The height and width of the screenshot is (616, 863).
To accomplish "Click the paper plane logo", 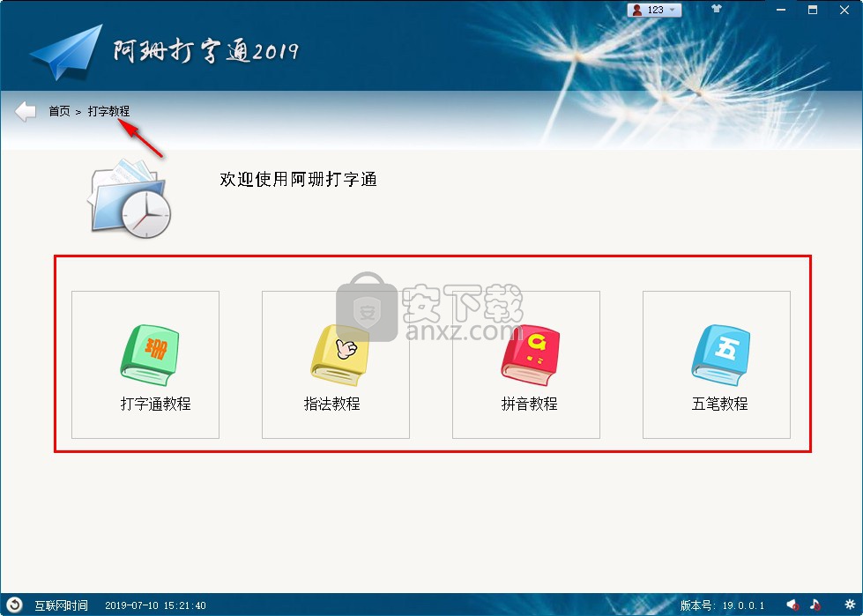I will (x=67, y=52).
